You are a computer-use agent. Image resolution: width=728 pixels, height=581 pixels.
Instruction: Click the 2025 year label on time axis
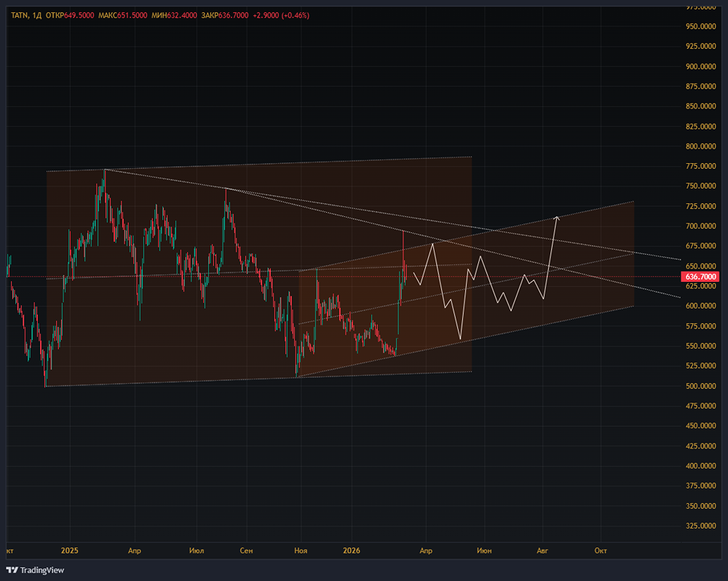(70, 551)
